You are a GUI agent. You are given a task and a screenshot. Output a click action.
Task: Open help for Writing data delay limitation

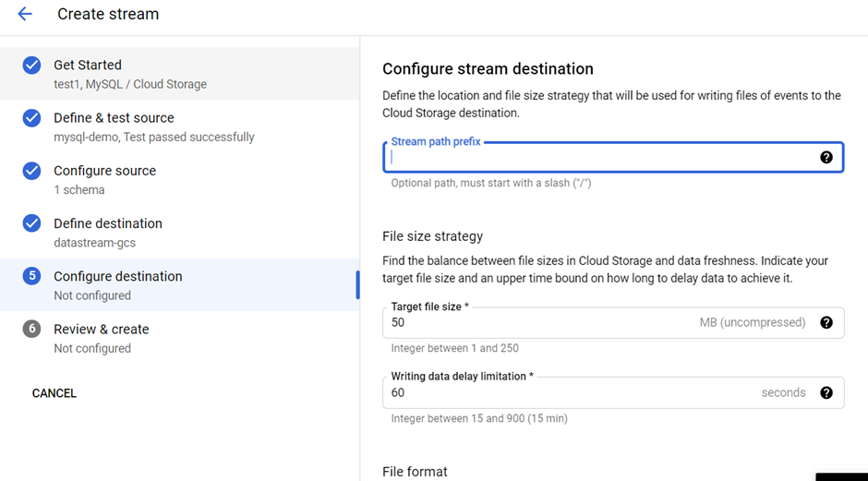pos(826,392)
